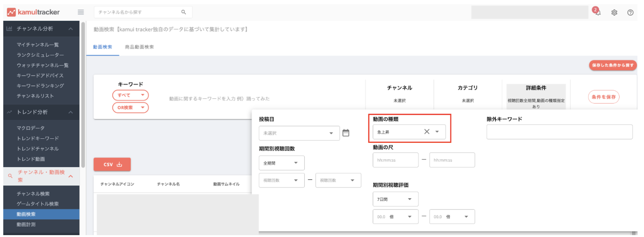Download results with the CSV button
Image resolution: width=644 pixels, height=237 pixels.
pyautogui.click(x=112, y=164)
